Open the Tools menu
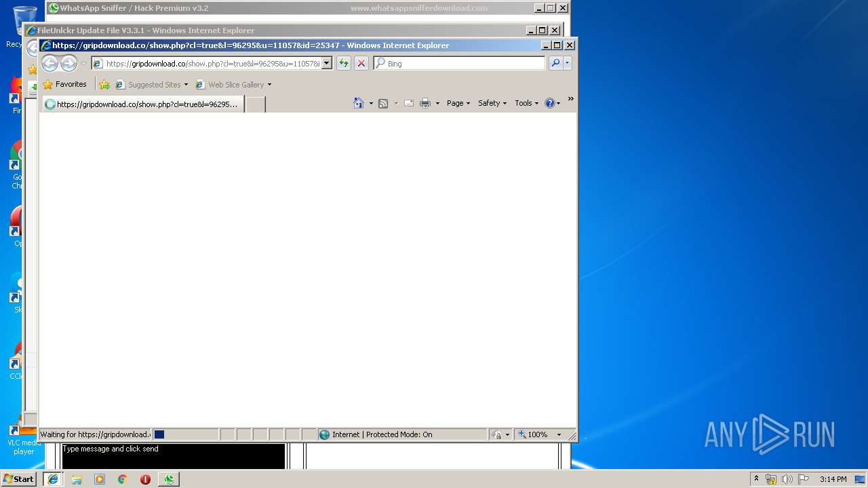This screenshot has width=868, height=488. tap(526, 103)
